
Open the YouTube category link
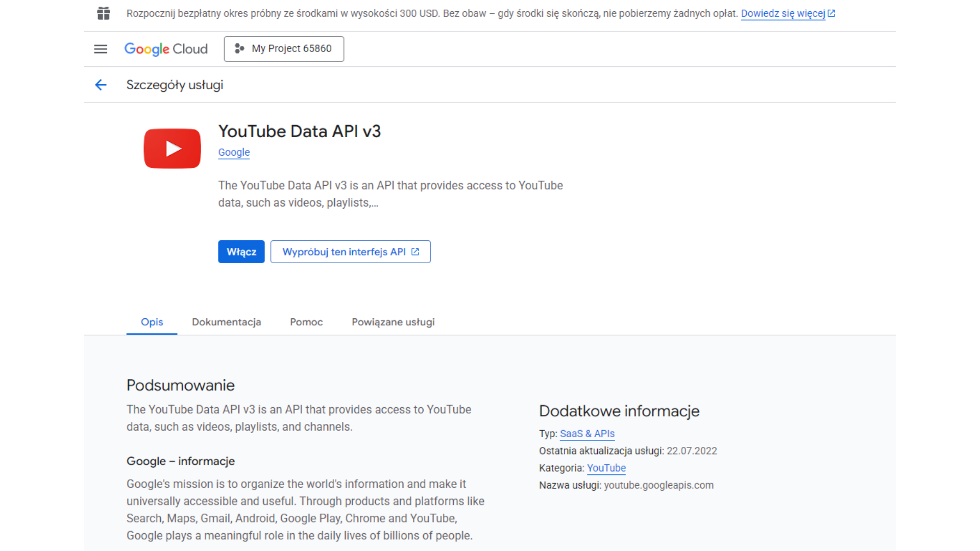click(606, 468)
